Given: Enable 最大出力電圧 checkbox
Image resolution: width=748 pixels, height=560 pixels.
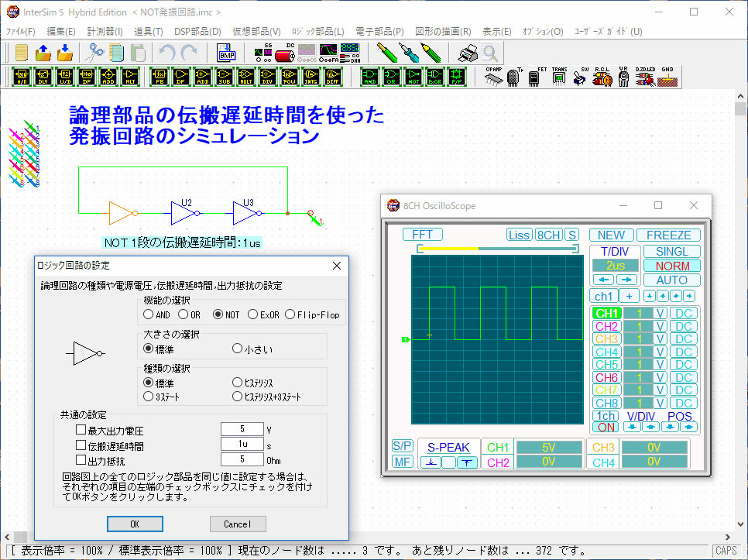Looking at the screenshot, I should [81, 430].
